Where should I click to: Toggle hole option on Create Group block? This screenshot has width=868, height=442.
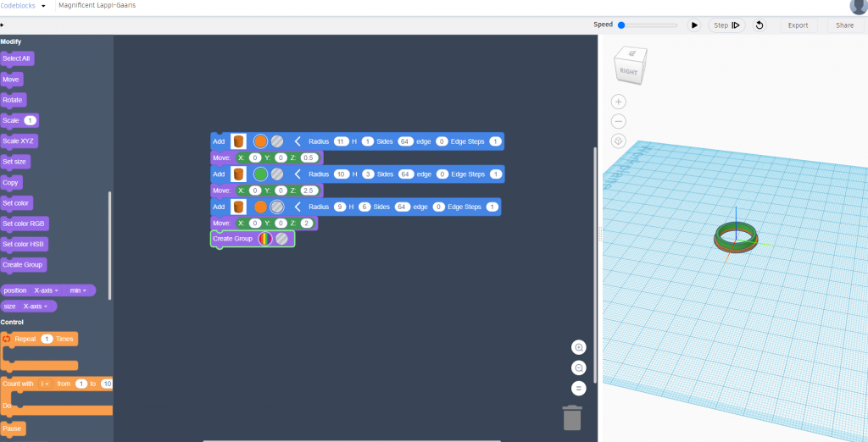coord(281,239)
